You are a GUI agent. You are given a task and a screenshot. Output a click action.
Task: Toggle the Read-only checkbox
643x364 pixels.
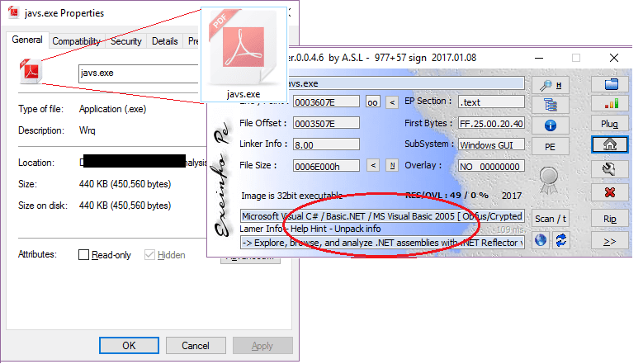pyautogui.click(x=83, y=254)
